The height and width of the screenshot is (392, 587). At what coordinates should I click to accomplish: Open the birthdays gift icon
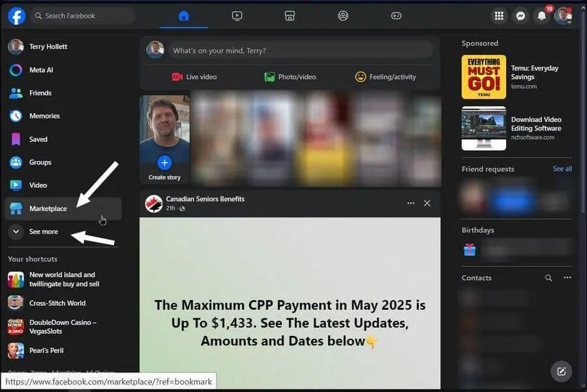pyautogui.click(x=470, y=249)
